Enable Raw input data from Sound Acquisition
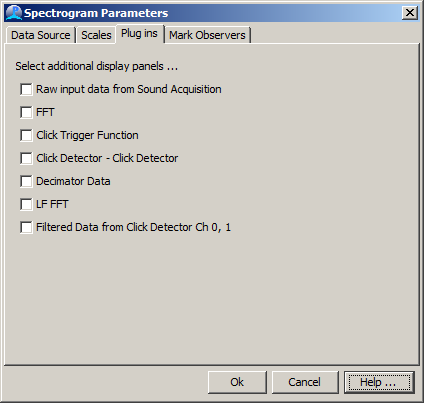Viewport: 424px width, 403px height. (26, 89)
